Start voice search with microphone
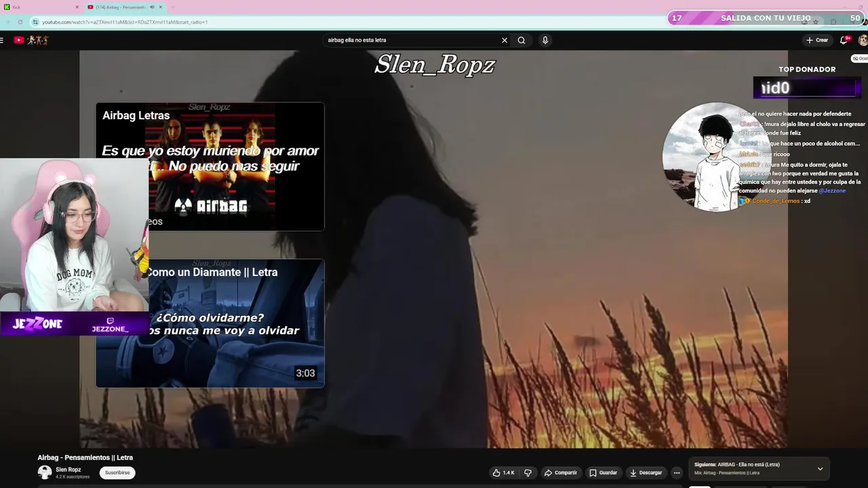868x488 pixels. coord(545,40)
